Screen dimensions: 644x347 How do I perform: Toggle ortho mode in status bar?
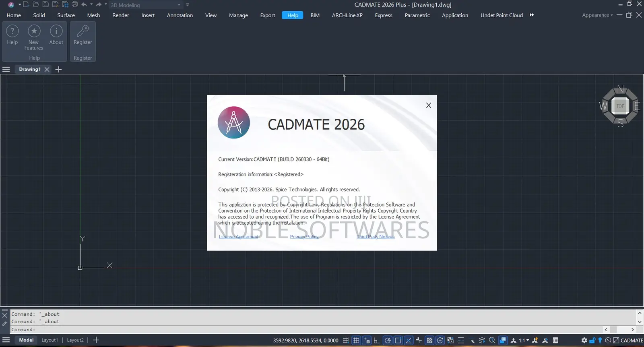click(377, 340)
